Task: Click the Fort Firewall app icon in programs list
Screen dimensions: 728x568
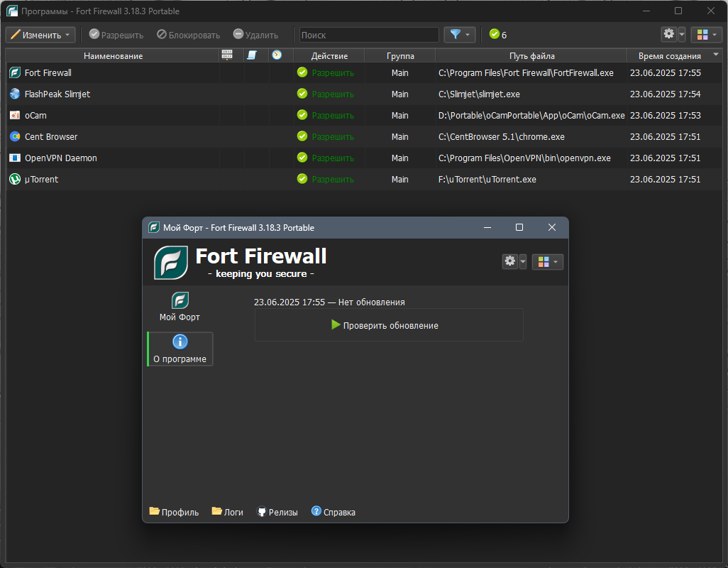Action: click(x=15, y=73)
